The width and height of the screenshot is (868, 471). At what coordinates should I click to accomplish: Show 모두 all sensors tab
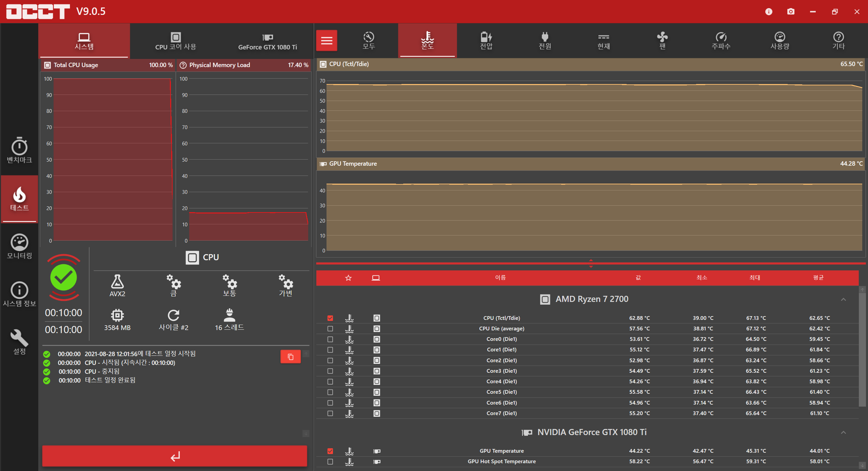[x=369, y=41]
